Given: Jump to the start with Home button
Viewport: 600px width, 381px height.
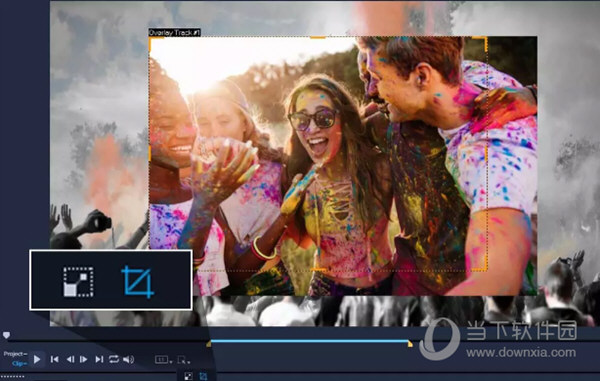Looking at the screenshot, I should pyautogui.click(x=55, y=359).
